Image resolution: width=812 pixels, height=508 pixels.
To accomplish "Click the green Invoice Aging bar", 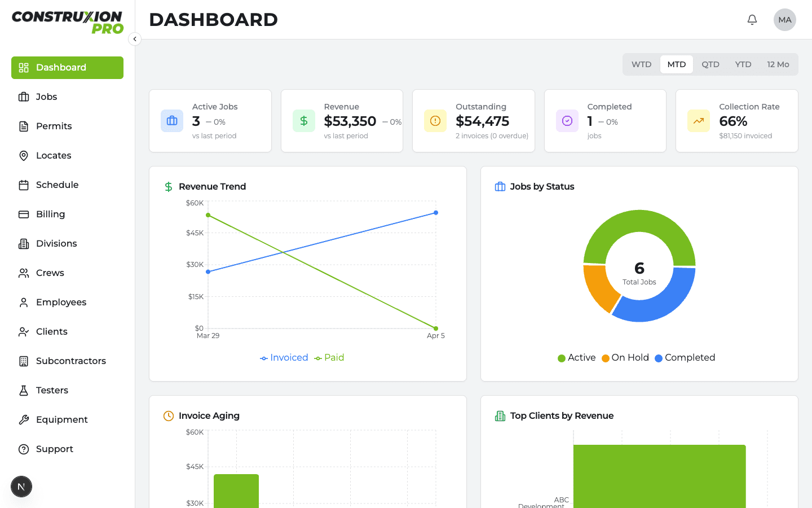I will (236, 491).
